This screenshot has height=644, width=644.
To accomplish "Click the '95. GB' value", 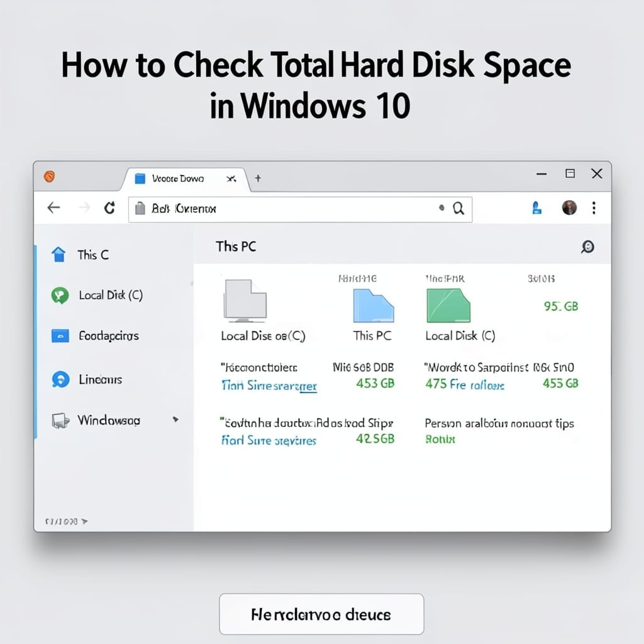I will [x=561, y=306].
